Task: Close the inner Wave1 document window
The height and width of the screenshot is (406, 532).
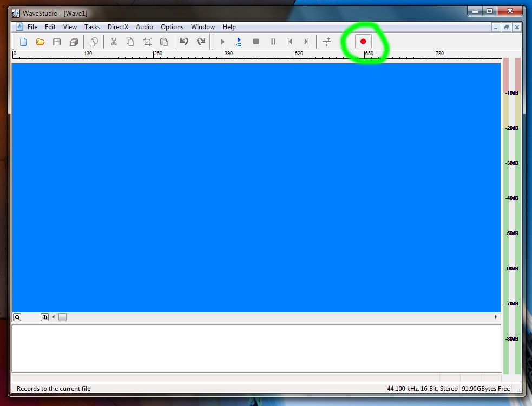Action: [517, 27]
